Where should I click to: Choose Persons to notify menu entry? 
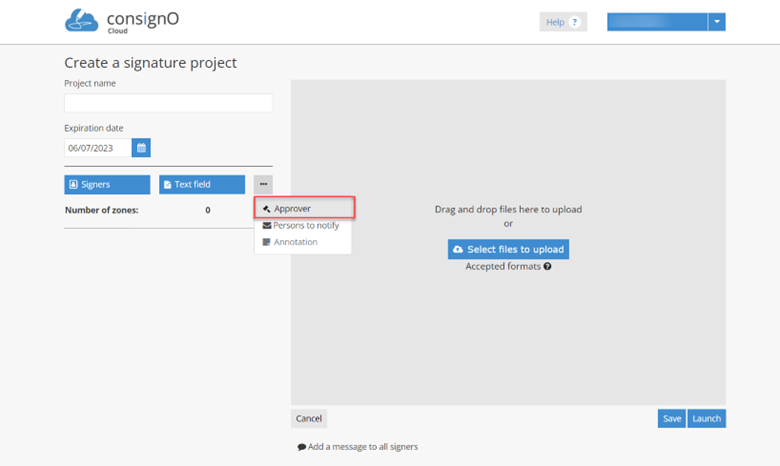tap(306, 226)
